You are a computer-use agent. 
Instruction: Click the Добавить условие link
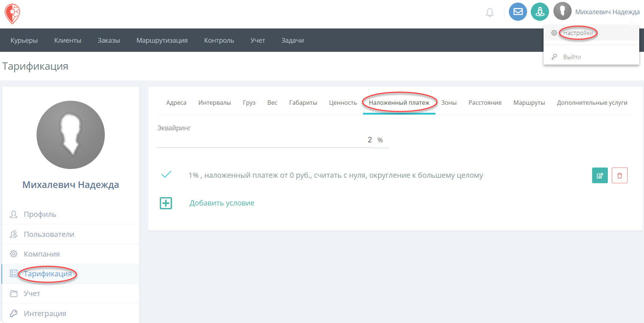pos(222,203)
